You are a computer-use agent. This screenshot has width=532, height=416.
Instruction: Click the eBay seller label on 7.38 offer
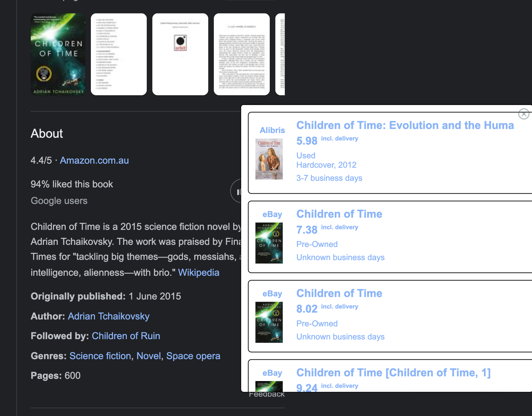272,214
